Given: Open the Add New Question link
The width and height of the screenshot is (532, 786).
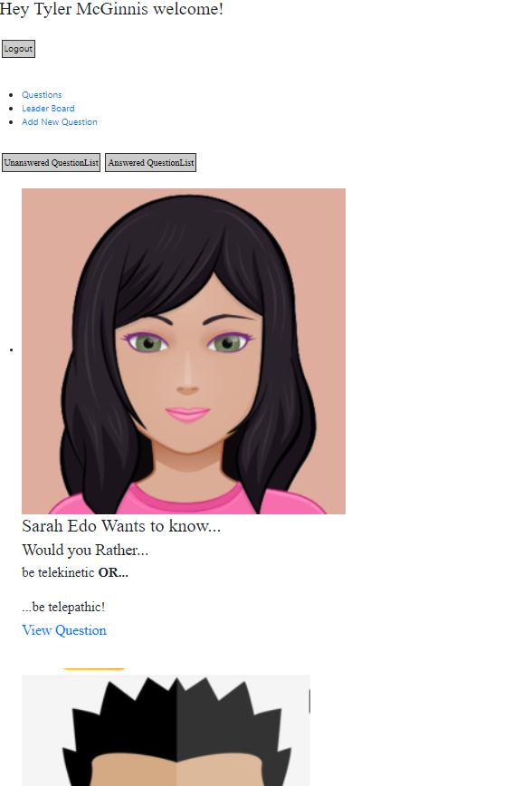Looking at the screenshot, I should [x=60, y=122].
